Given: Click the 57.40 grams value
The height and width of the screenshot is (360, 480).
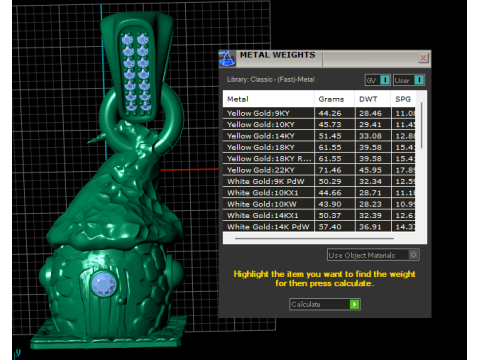Looking at the screenshot, I should (x=330, y=227).
